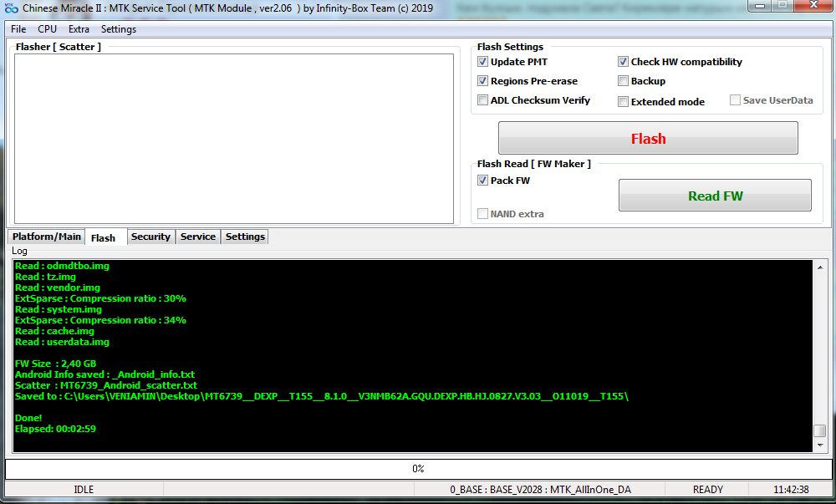
Task: Close the Chinese Miracle window
Action: point(813,6)
